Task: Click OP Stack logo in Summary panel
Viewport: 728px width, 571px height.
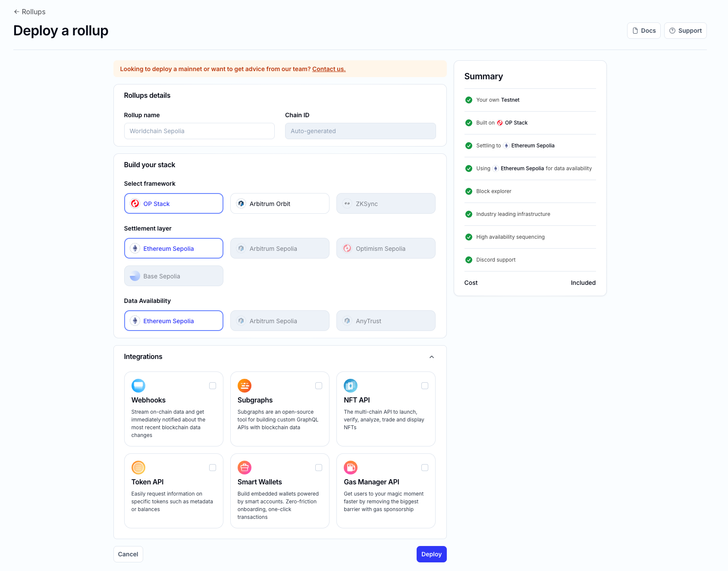Action: (x=500, y=123)
